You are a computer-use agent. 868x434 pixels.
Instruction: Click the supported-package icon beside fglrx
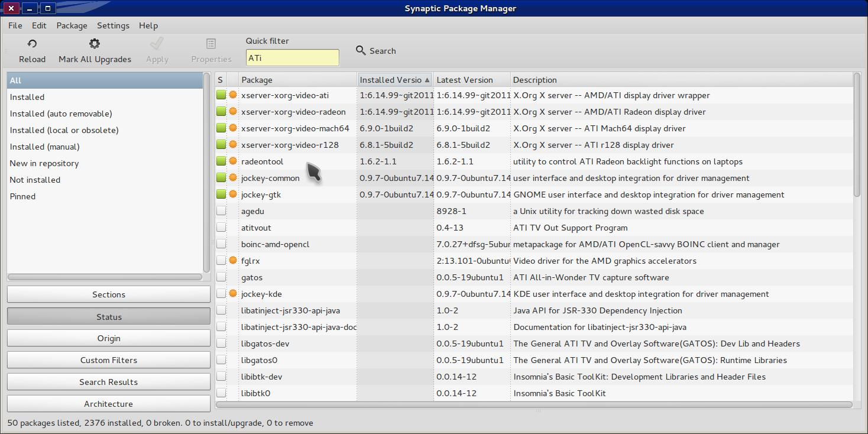coord(233,260)
